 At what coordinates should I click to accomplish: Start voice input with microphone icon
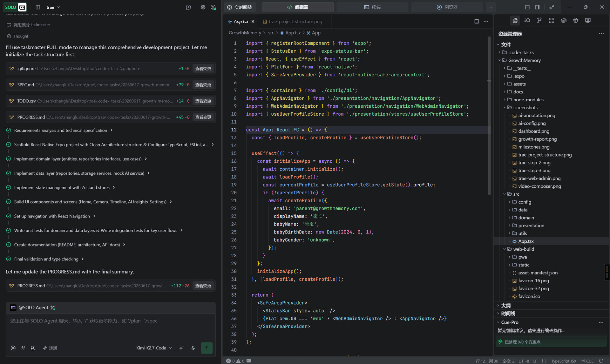point(193,348)
